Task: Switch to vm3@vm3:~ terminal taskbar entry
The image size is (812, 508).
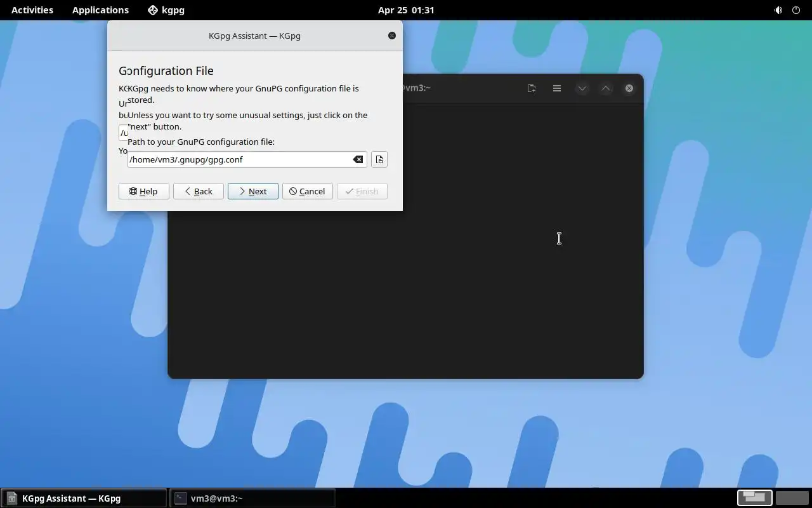Action: coord(252,498)
